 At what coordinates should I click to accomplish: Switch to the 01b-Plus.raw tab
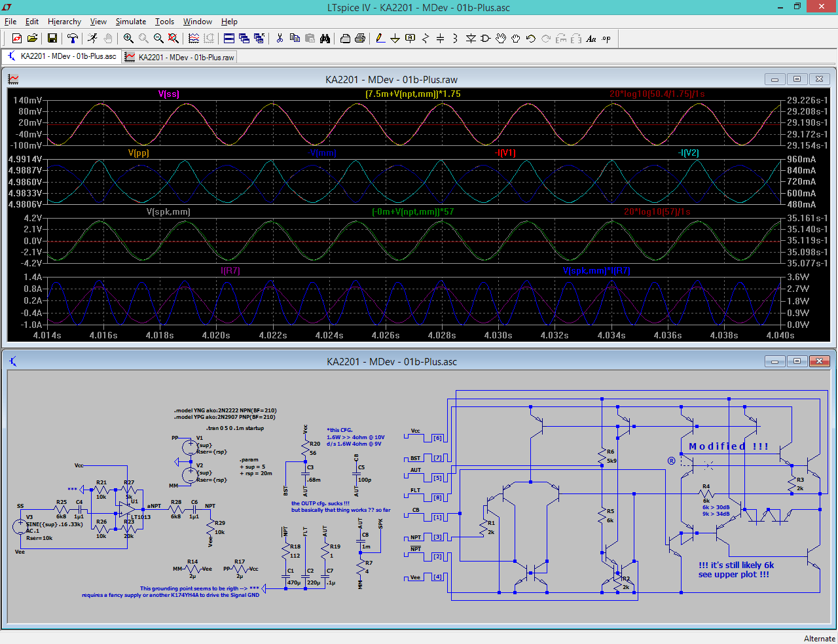179,57
